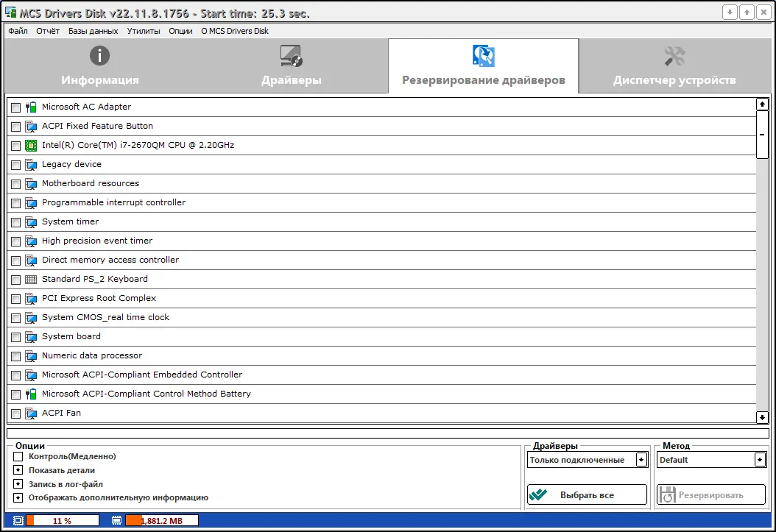Click the Информация tab info icon

99,55
